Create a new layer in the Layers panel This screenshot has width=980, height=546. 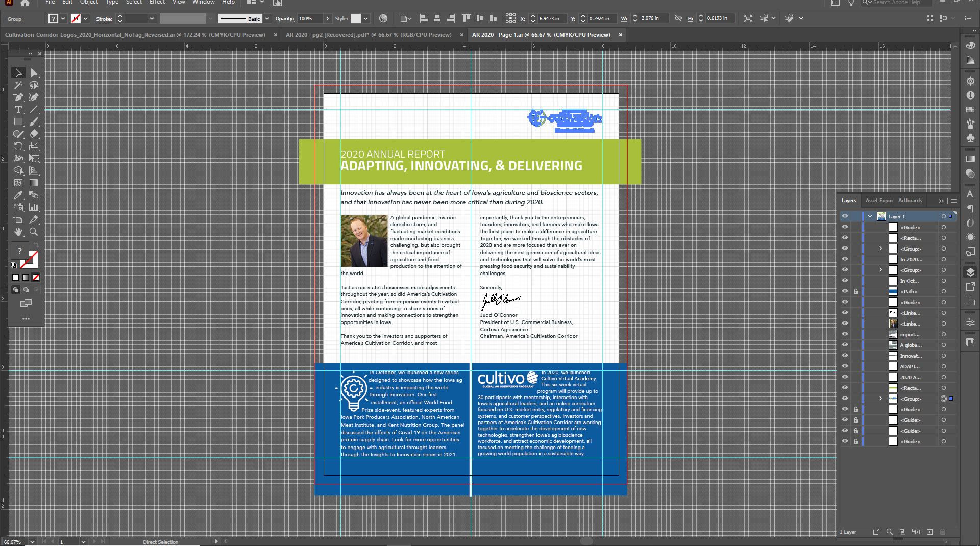point(930,532)
